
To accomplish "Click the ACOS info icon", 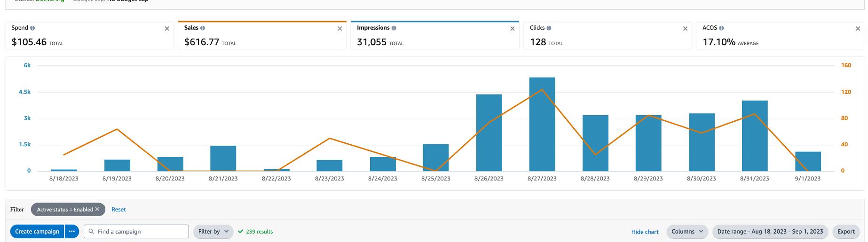I will [x=721, y=28].
